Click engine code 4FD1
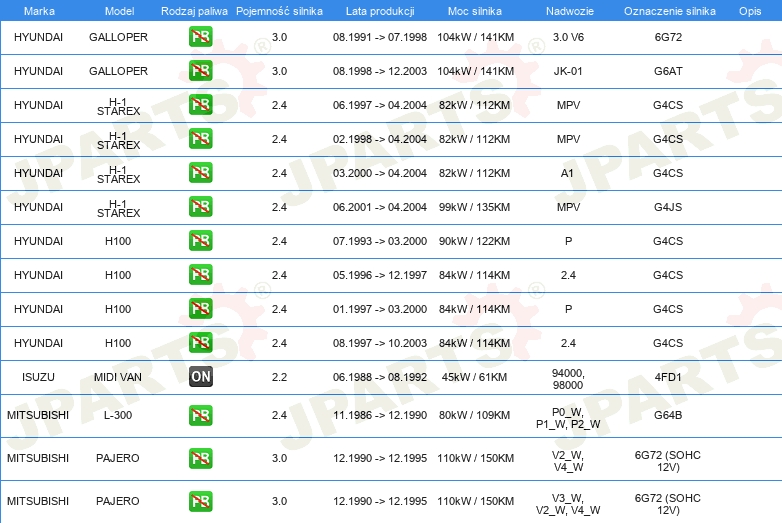Image resolution: width=782 pixels, height=523 pixels. [668, 377]
